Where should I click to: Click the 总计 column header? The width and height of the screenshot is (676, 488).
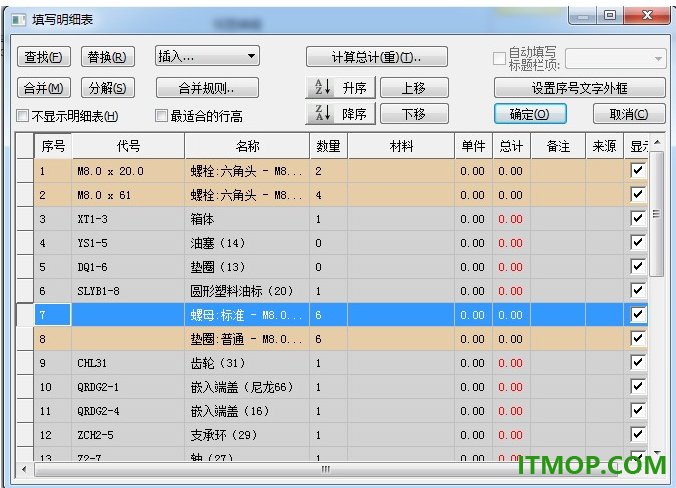[x=512, y=146]
